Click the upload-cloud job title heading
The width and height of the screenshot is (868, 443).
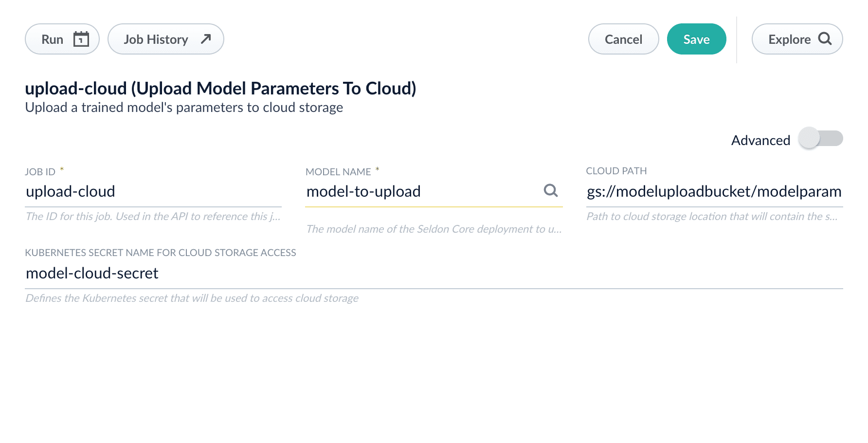220,88
